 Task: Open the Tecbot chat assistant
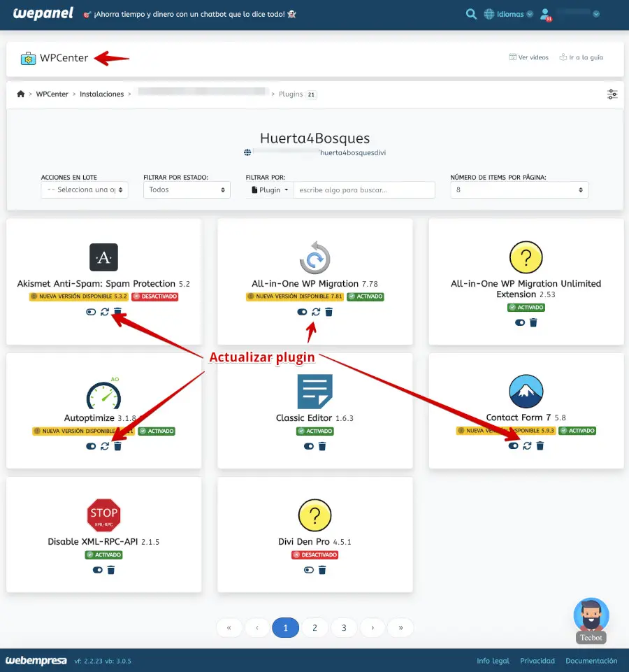[x=591, y=620]
